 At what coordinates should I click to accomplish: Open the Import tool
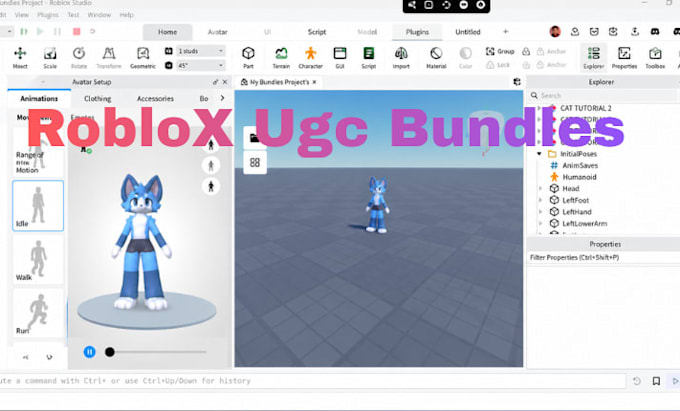(x=401, y=58)
